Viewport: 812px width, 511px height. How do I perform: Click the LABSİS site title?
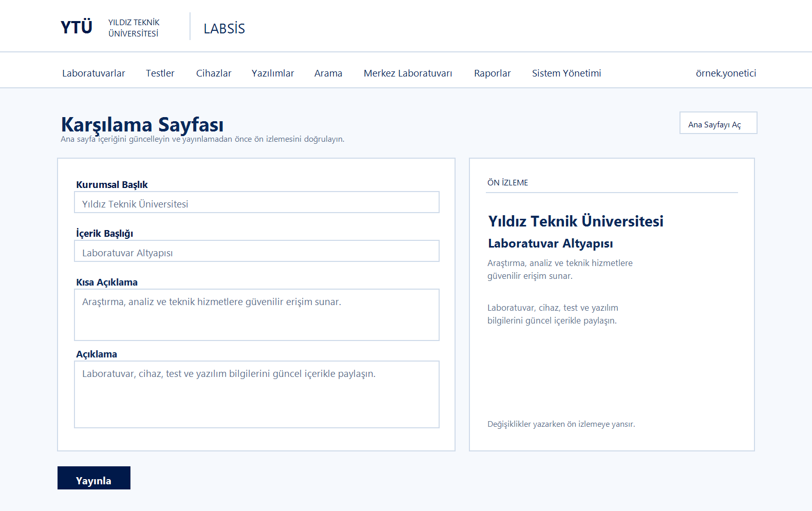point(224,28)
